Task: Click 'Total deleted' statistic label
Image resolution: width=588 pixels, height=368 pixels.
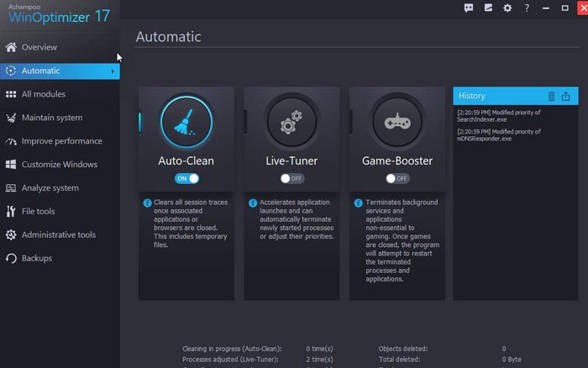Action: pyautogui.click(x=399, y=360)
